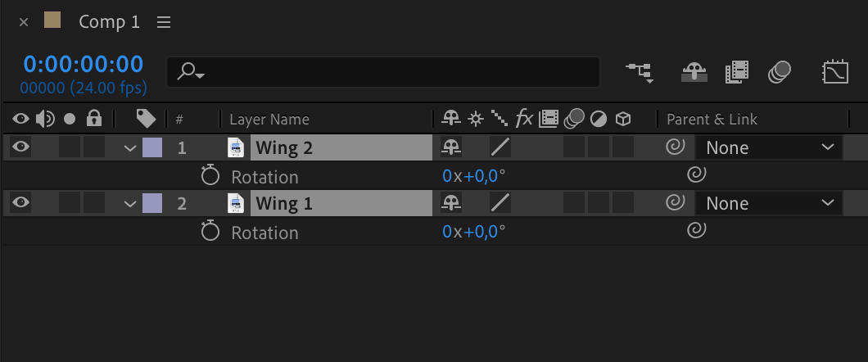Toggle the quality switch on Wing 1
Image resolution: width=868 pixels, height=362 pixels.
(x=500, y=203)
